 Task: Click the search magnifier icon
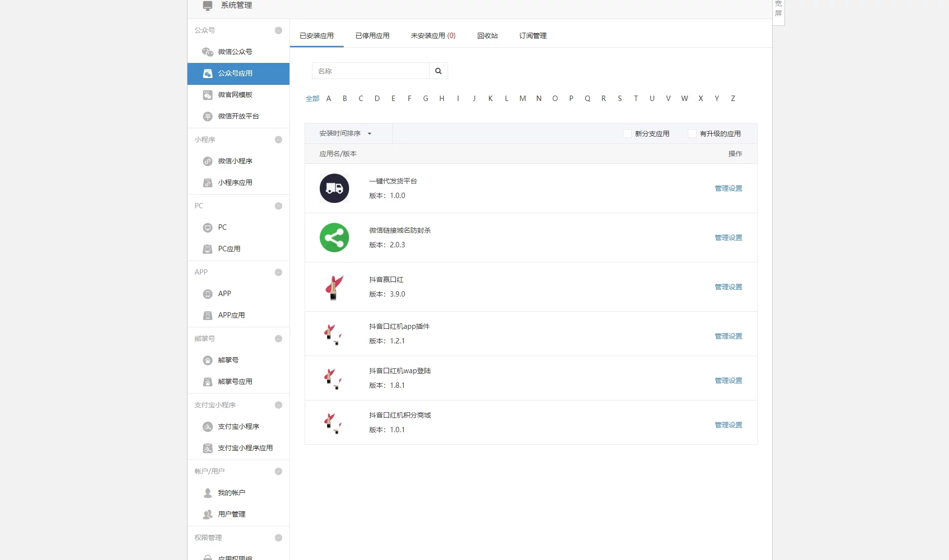[x=438, y=71]
